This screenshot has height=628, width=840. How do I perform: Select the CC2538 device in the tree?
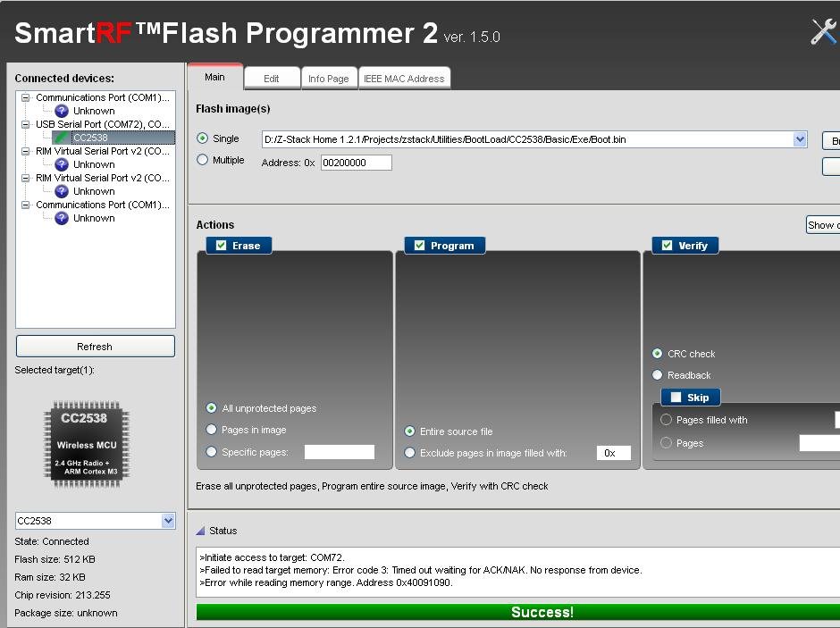(x=113, y=138)
